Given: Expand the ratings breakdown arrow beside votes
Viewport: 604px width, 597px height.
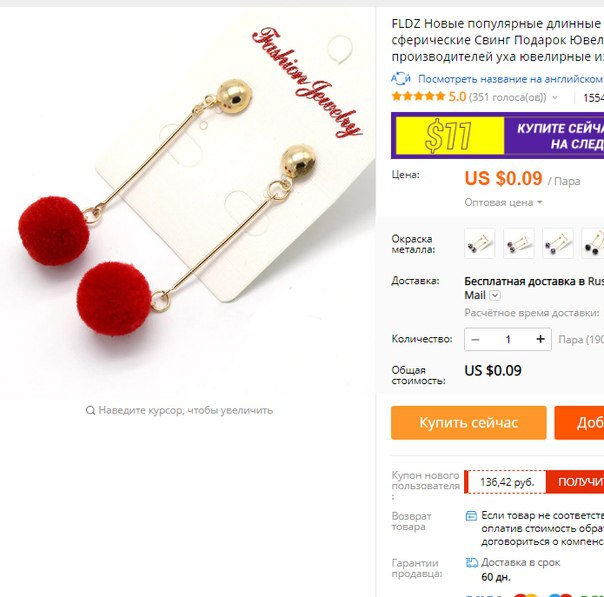Looking at the screenshot, I should click(x=555, y=97).
